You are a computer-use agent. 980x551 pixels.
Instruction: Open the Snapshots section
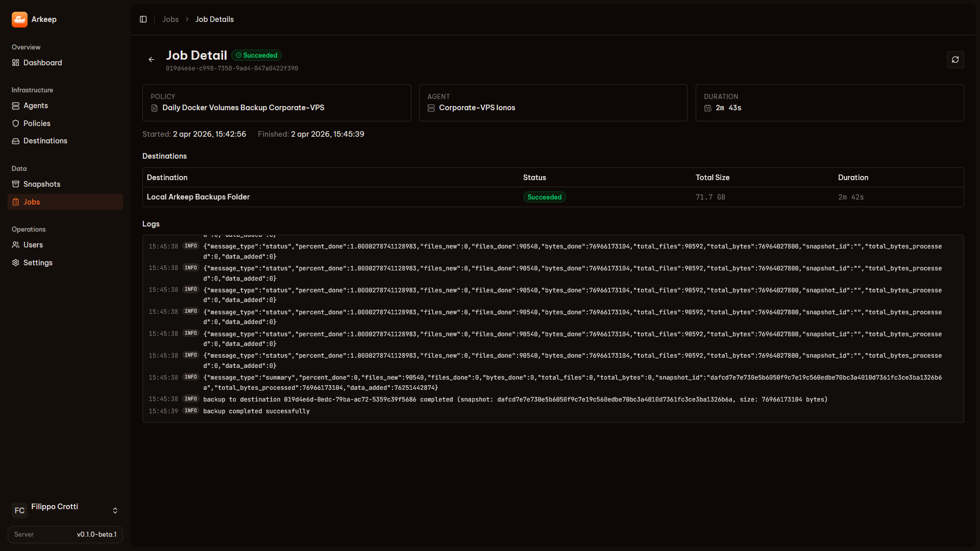[42, 184]
